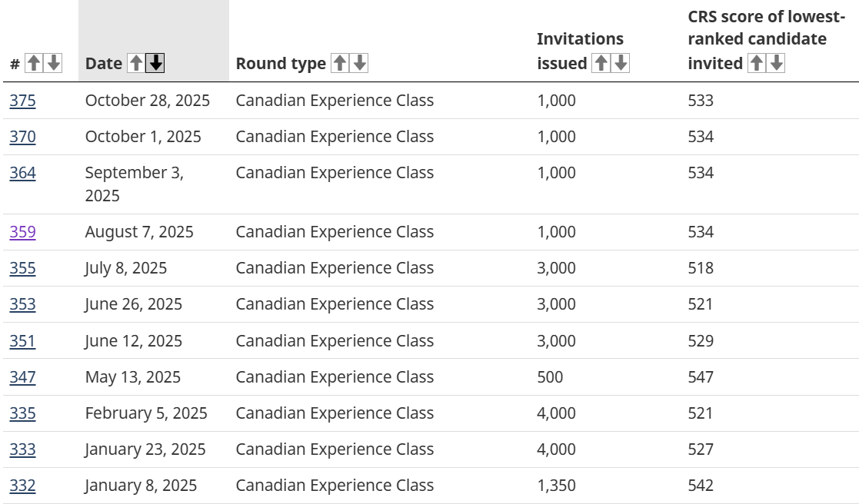Screen dimensions: 859x504
Task: Sort Round type ascending
Action: (x=339, y=63)
